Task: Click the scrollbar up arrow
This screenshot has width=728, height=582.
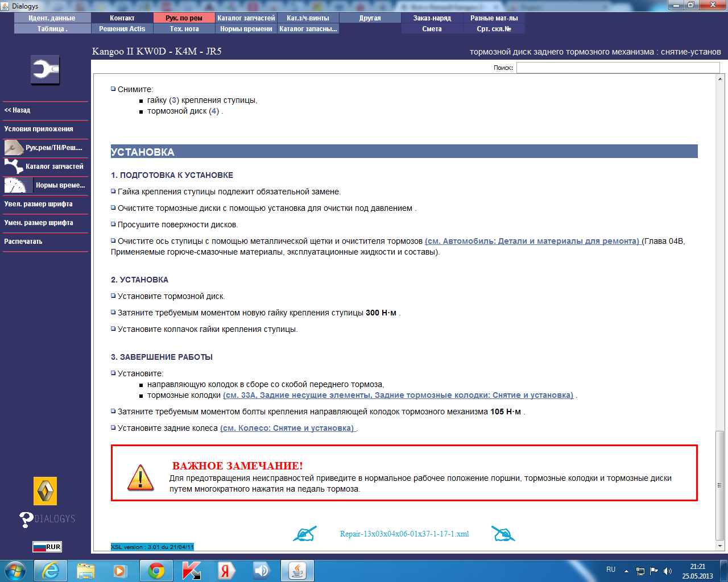Action: (x=720, y=79)
